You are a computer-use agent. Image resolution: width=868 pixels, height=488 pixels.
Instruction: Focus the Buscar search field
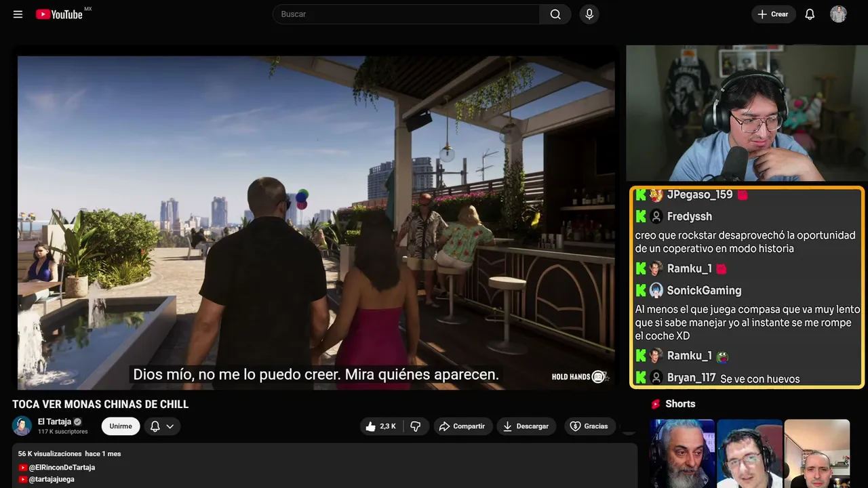click(406, 14)
